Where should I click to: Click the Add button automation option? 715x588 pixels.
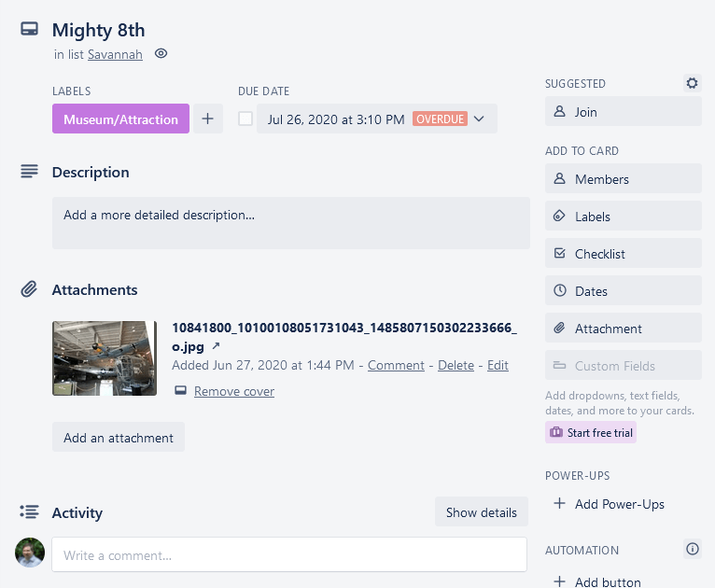(608, 581)
